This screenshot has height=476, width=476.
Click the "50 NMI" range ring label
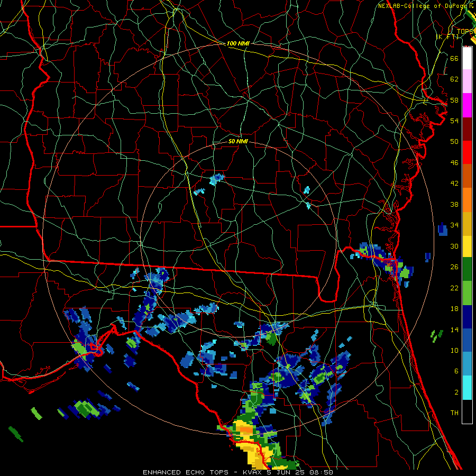(238, 141)
